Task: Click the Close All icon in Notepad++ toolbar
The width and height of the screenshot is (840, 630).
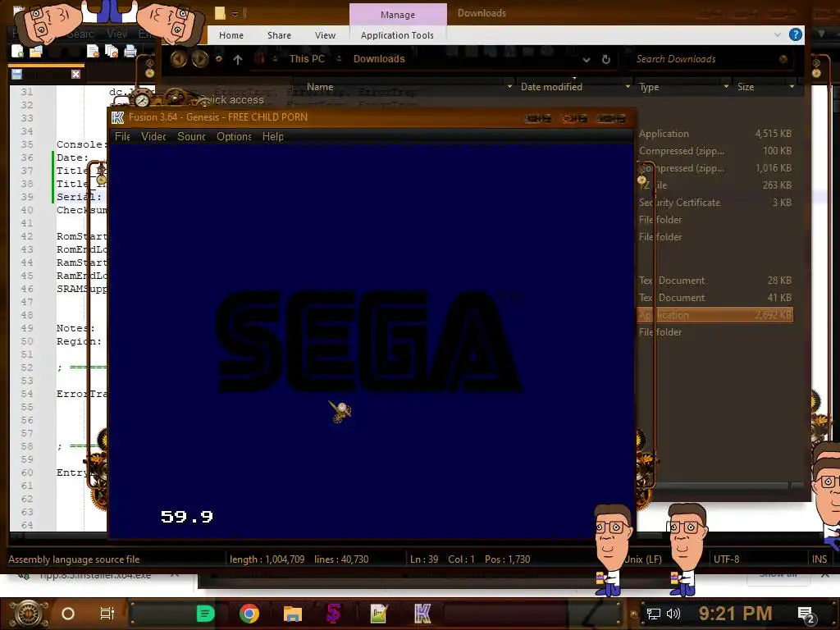Action: (x=112, y=52)
